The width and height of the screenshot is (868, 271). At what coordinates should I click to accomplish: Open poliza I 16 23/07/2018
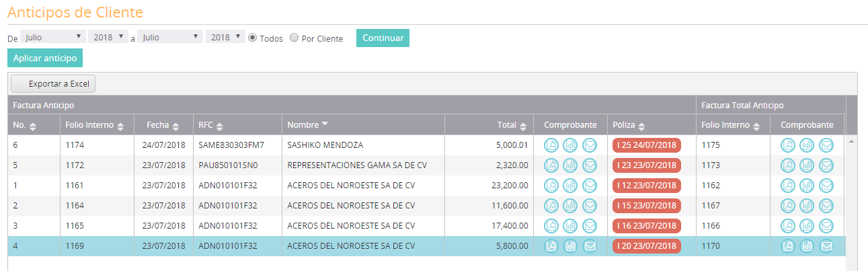coord(647,226)
